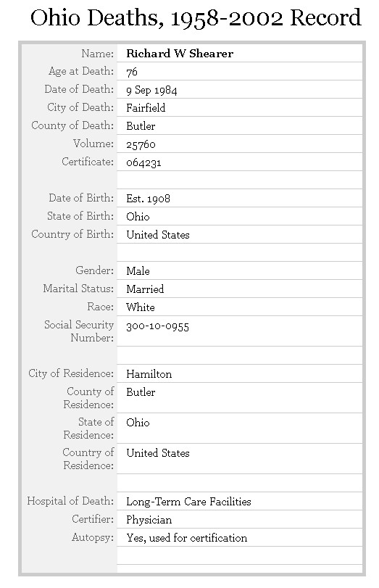Click United States in Country of Birth
The image size is (379, 588).
coord(158,235)
